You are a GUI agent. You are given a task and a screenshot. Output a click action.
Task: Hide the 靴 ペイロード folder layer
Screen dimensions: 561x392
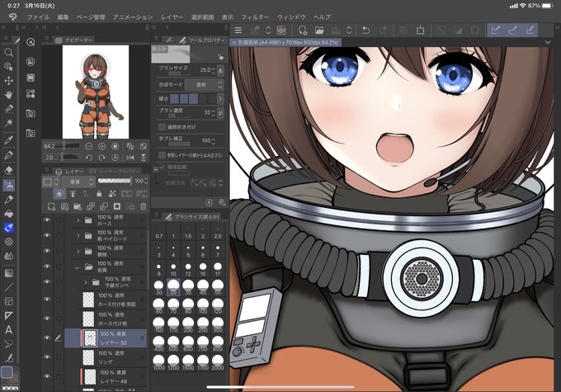pos(47,235)
